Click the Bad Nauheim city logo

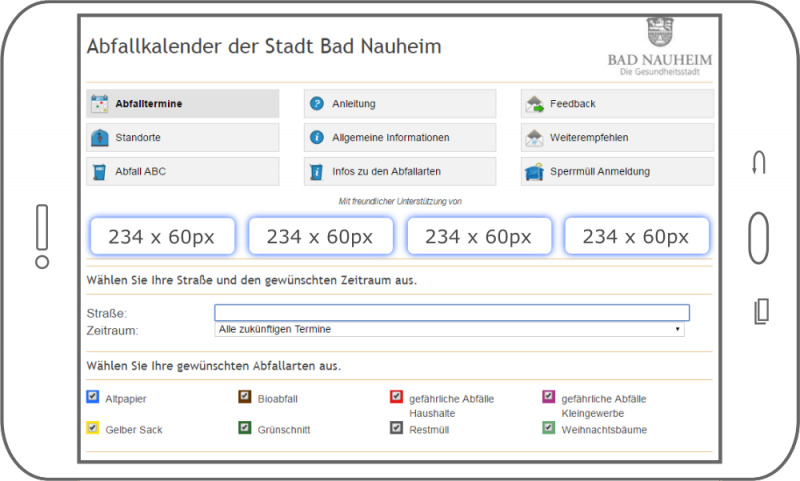[x=660, y=47]
